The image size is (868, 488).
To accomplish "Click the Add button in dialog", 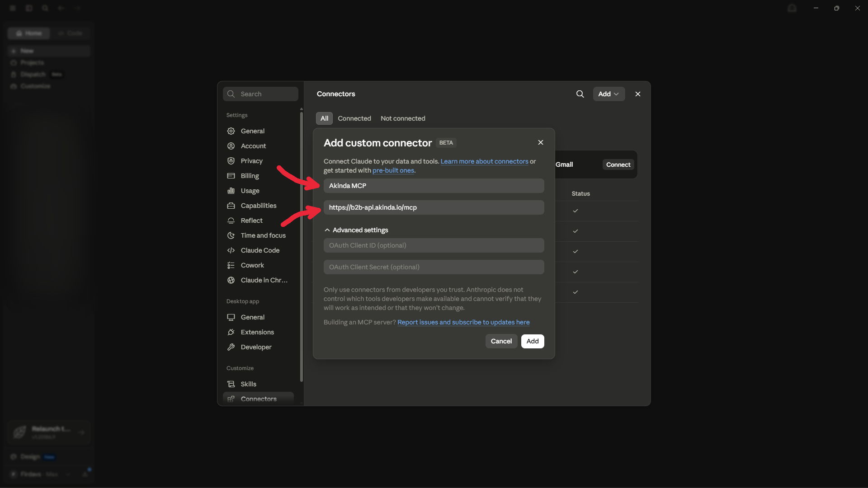I will tap(533, 341).
